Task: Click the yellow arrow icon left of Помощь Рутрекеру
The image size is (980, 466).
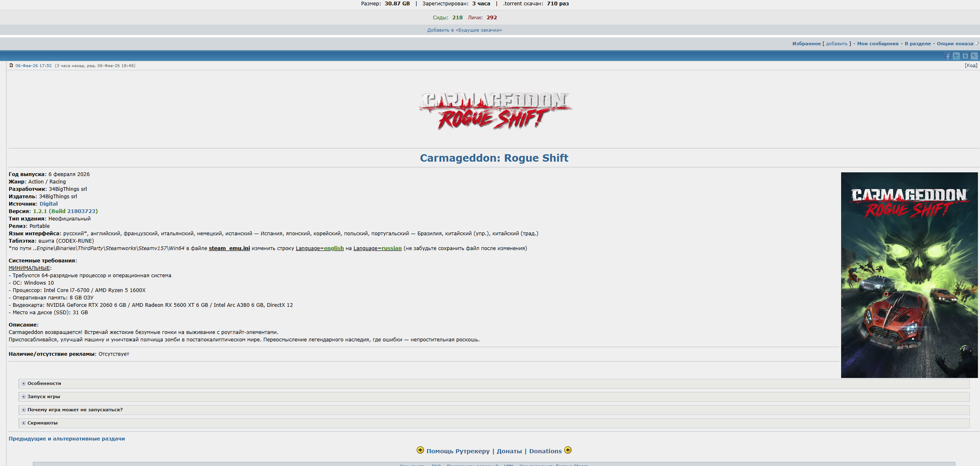Action: (x=420, y=450)
